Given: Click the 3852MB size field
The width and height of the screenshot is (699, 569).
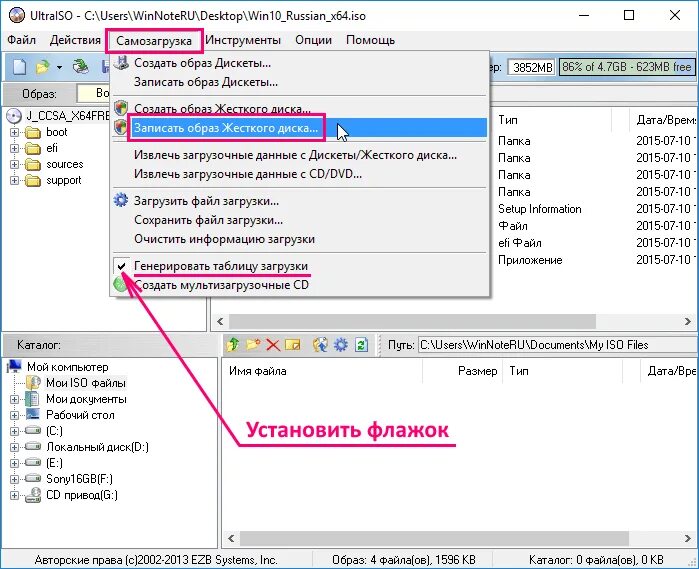Looking at the screenshot, I should point(532,67).
